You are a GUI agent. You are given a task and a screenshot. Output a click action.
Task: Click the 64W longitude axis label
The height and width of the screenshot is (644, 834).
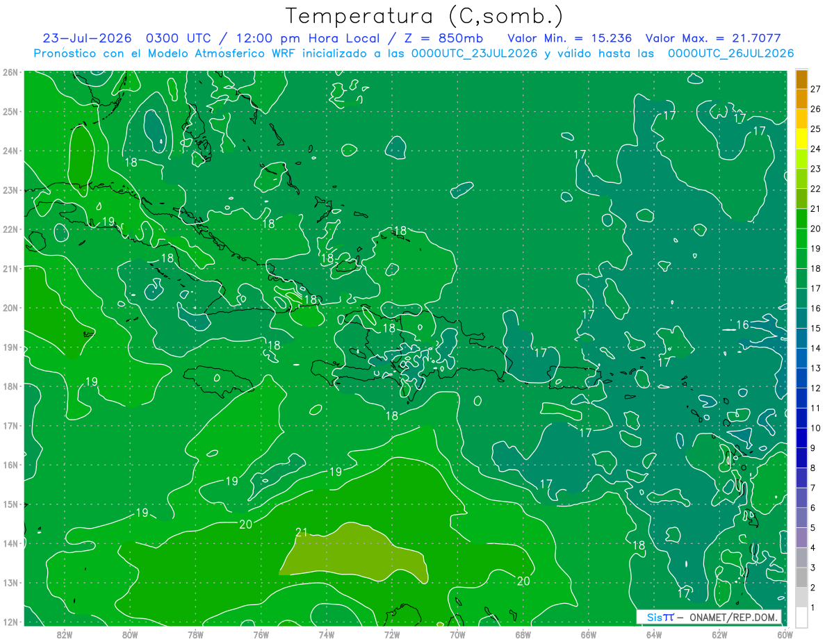point(653,634)
